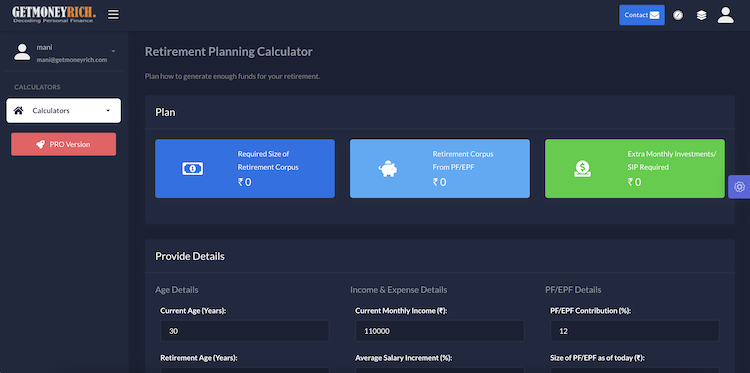Click the PF/EPF Details label
The height and width of the screenshot is (373, 750).
[x=573, y=290]
